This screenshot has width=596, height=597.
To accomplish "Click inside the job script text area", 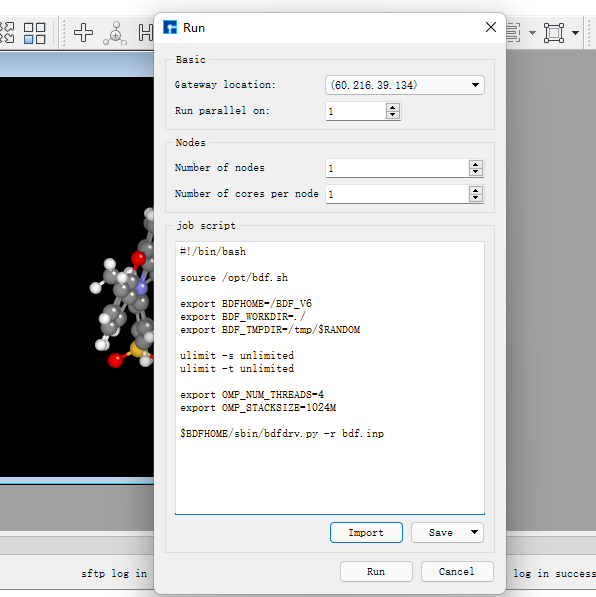I will click(330, 378).
